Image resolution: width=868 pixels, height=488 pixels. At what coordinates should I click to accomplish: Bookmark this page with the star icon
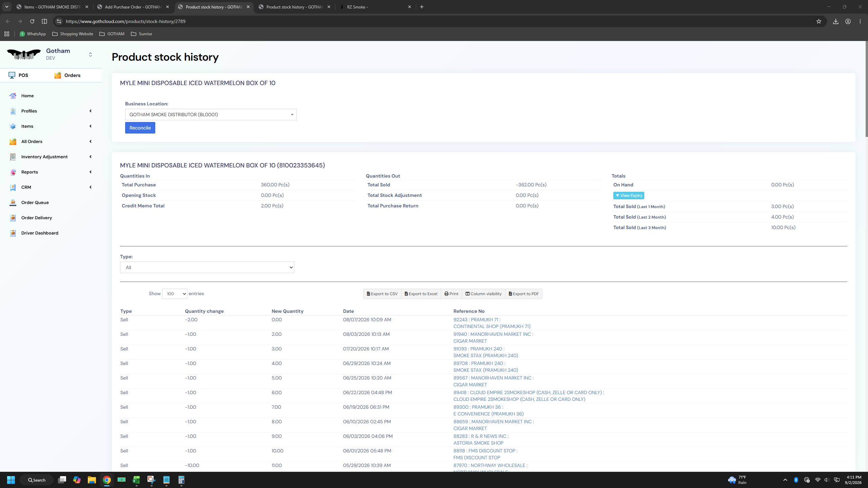click(819, 21)
